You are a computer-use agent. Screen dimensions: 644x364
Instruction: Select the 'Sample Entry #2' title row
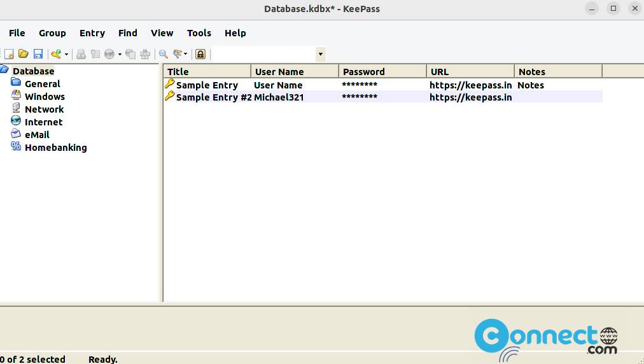pyautogui.click(x=214, y=97)
